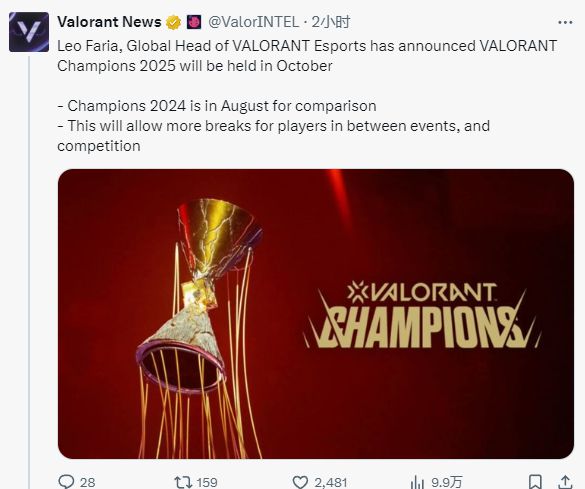Click the pink affiliate badge next to name
The image size is (585, 489).
coord(193,22)
